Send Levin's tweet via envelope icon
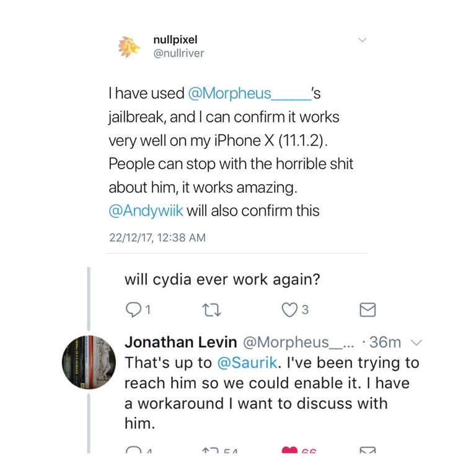 point(368,449)
